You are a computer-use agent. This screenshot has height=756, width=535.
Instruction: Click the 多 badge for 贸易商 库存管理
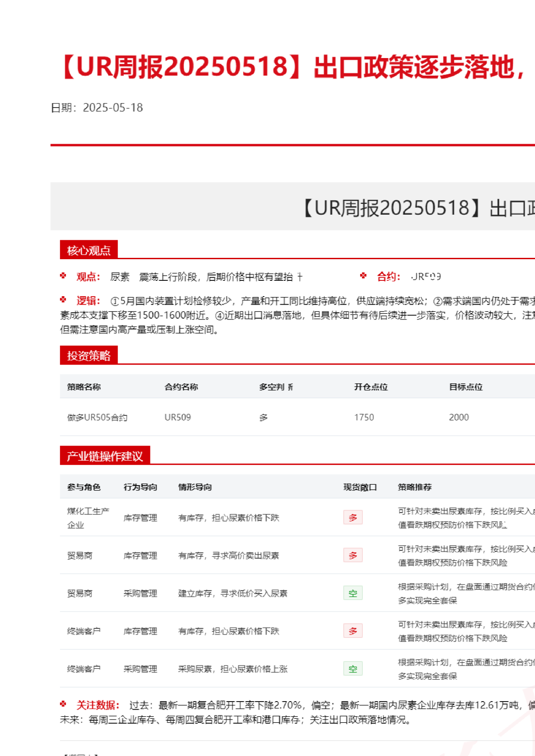[353, 555]
